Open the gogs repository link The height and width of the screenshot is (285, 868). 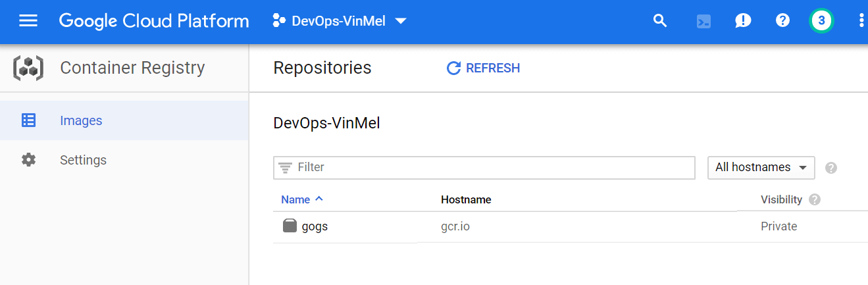coord(315,226)
